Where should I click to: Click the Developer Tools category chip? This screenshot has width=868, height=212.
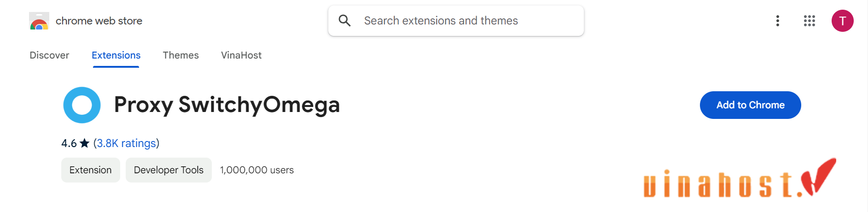tap(169, 170)
